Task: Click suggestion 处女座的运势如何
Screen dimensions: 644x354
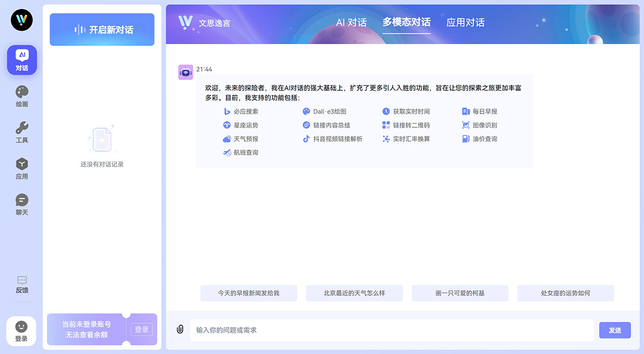Action: pos(565,293)
